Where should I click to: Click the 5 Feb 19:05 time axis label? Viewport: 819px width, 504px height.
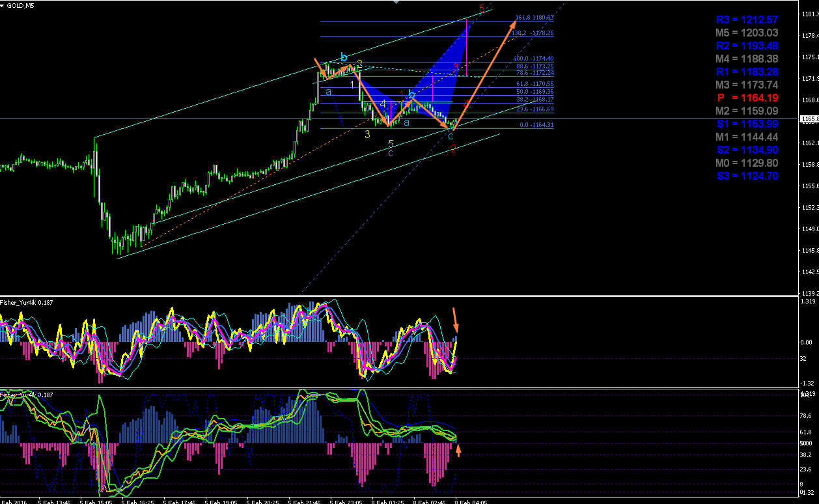pyautogui.click(x=221, y=501)
